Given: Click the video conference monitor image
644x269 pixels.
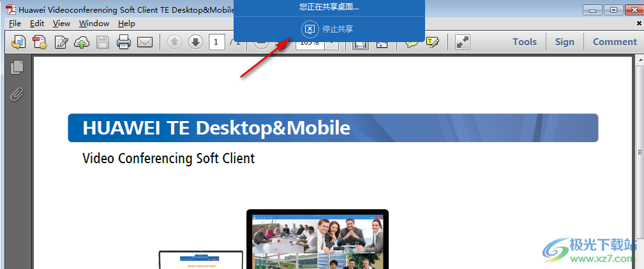Looking at the screenshot, I should (x=317, y=239).
